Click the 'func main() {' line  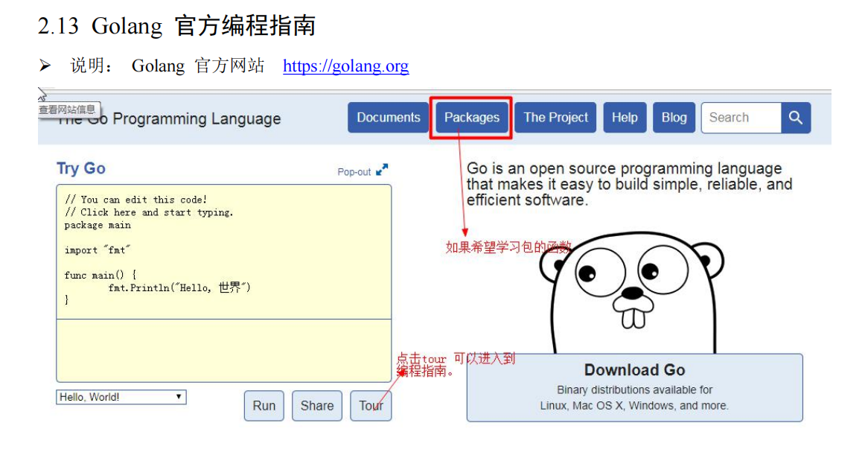[x=100, y=275]
